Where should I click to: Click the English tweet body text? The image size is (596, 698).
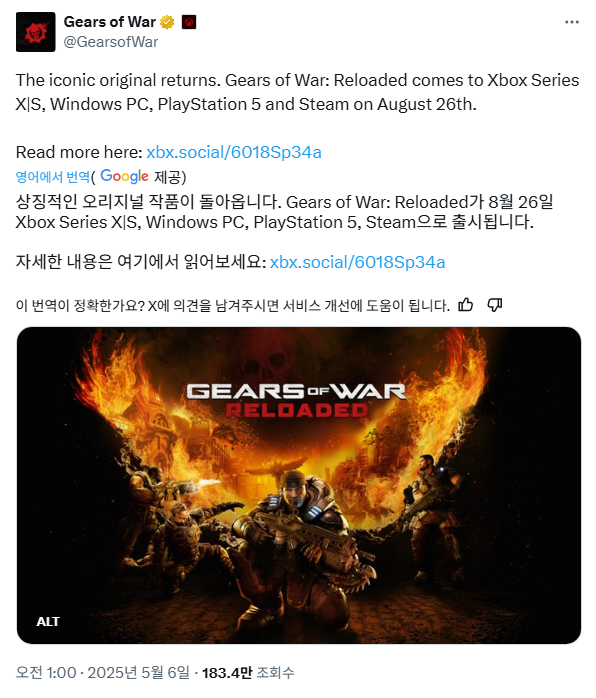click(x=297, y=92)
